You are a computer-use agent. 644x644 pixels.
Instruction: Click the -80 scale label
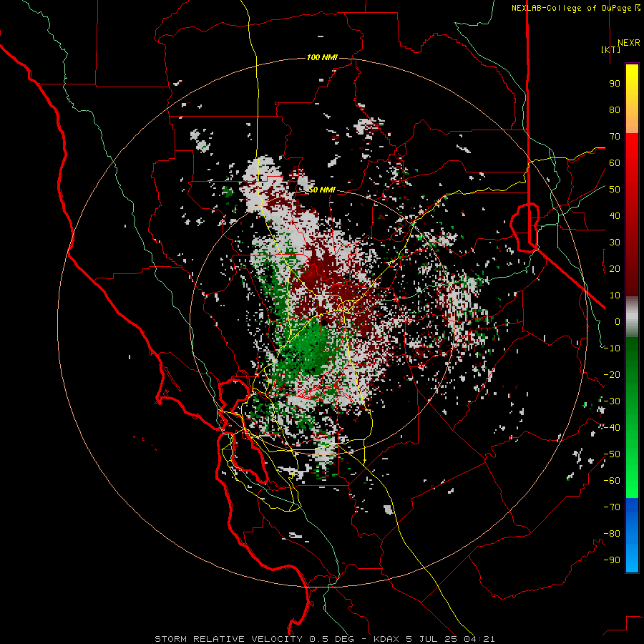pyautogui.click(x=612, y=534)
